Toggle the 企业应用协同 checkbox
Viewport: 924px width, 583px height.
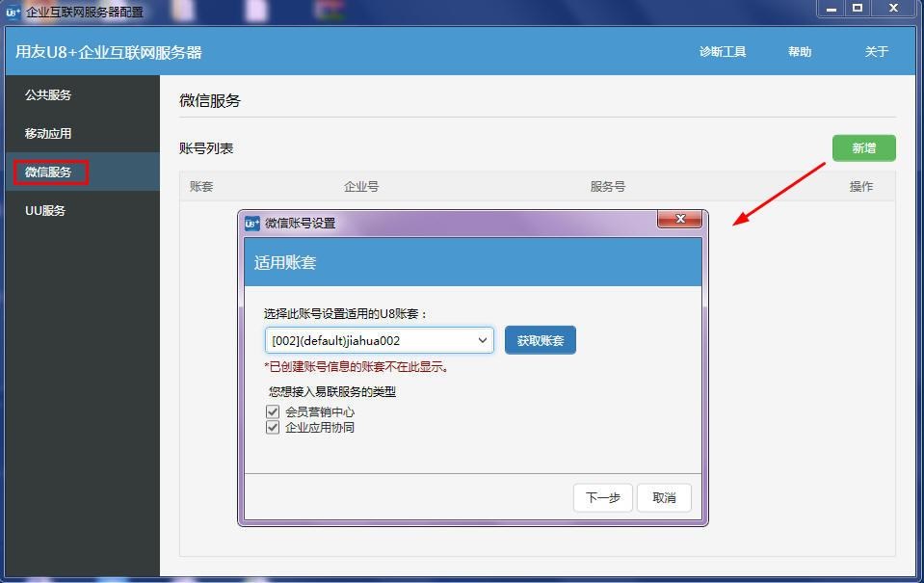coord(273,428)
